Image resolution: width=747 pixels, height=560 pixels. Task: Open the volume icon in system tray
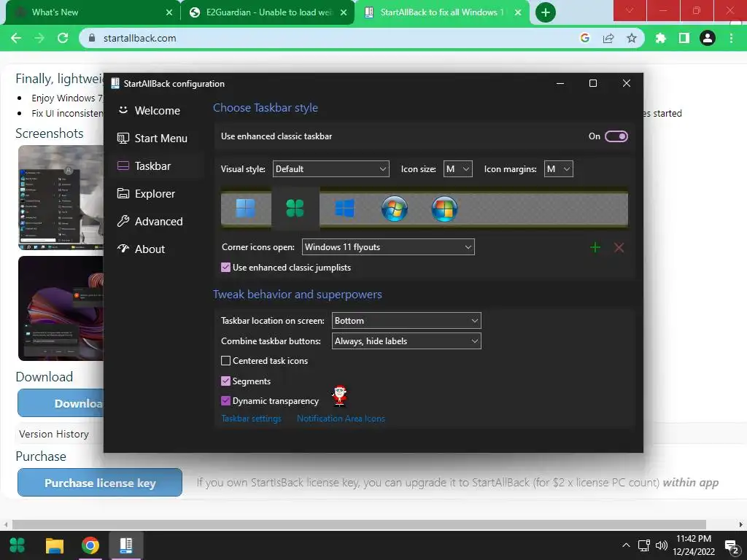click(661, 545)
